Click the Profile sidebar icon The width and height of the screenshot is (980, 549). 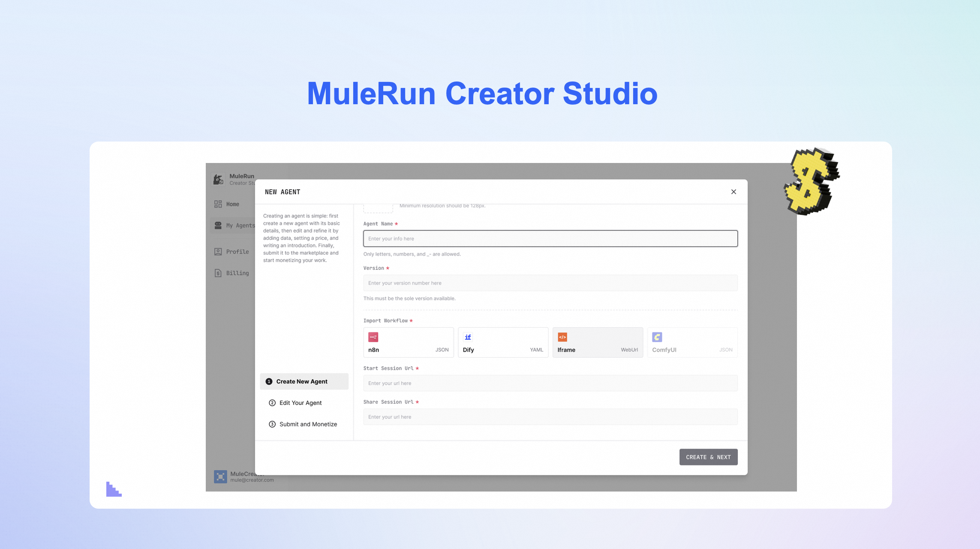218,251
